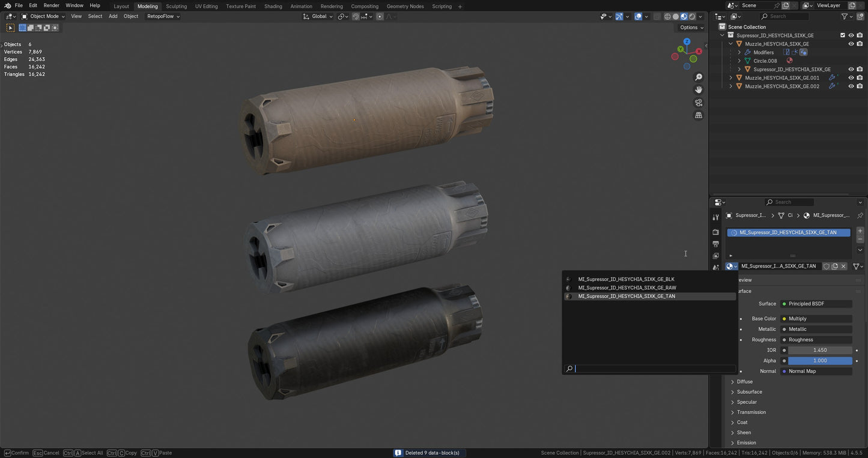Adjust the Alpha value slider

[819, 361]
